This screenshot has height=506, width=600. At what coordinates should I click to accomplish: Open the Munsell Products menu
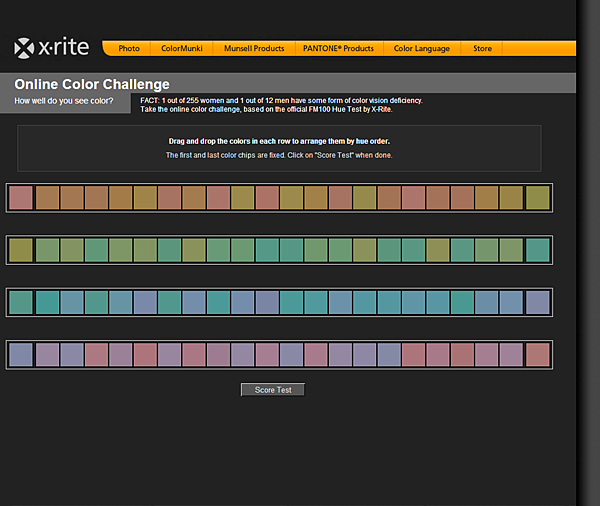(254, 49)
